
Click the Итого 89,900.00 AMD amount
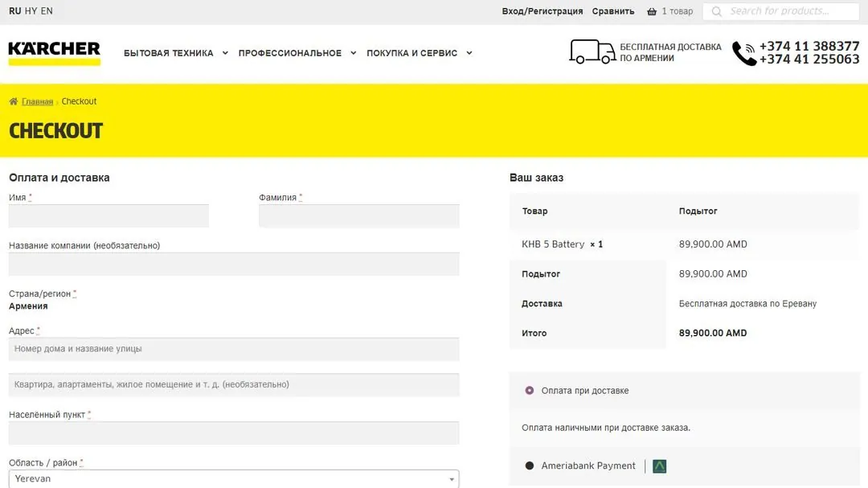[x=712, y=333]
